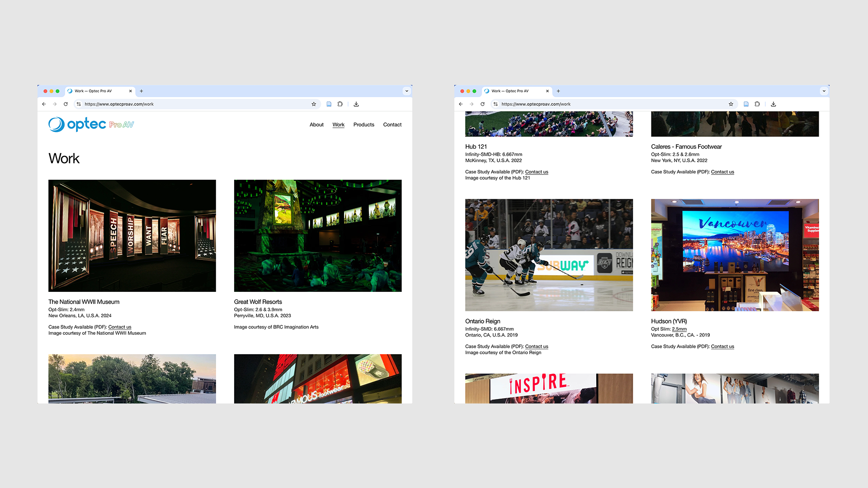Open new tab plus in left window
This screenshot has height=488, width=868.
point(142,91)
